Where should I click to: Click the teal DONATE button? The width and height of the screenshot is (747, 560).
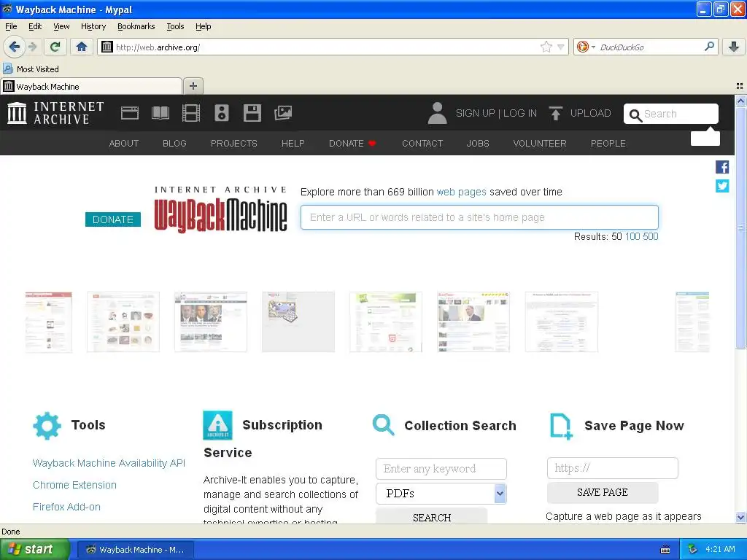point(113,219)
